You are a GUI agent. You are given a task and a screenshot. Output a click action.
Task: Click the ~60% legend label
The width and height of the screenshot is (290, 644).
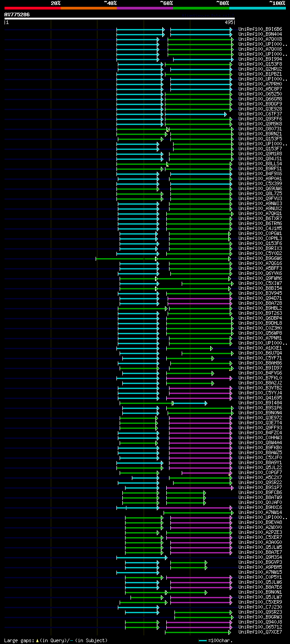tap(166, 3)
